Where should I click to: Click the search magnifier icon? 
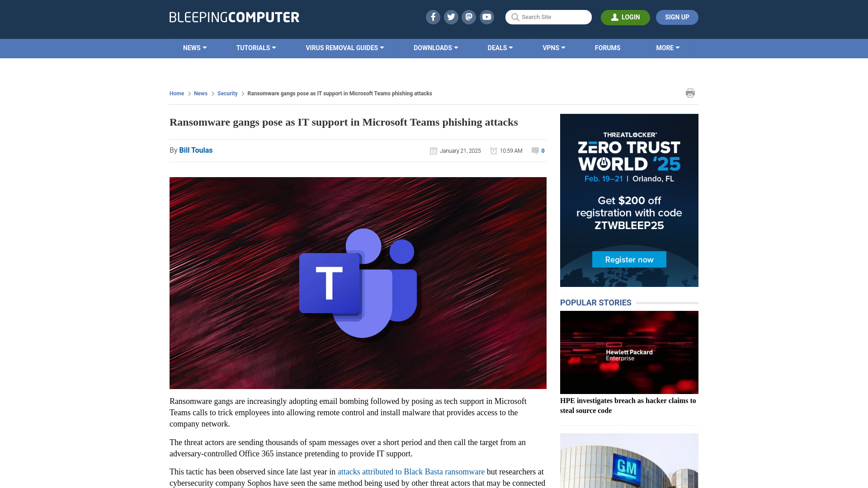515,17
